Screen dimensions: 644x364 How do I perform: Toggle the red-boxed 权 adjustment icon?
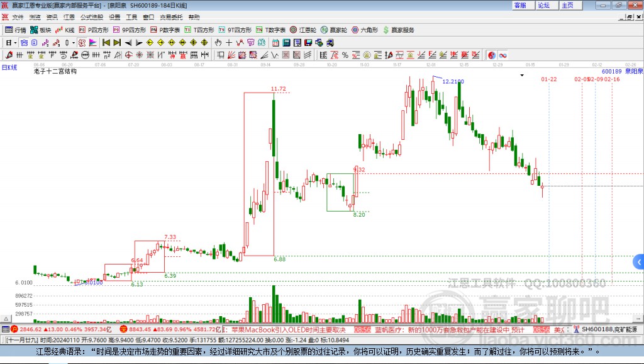tap(82, 42)
